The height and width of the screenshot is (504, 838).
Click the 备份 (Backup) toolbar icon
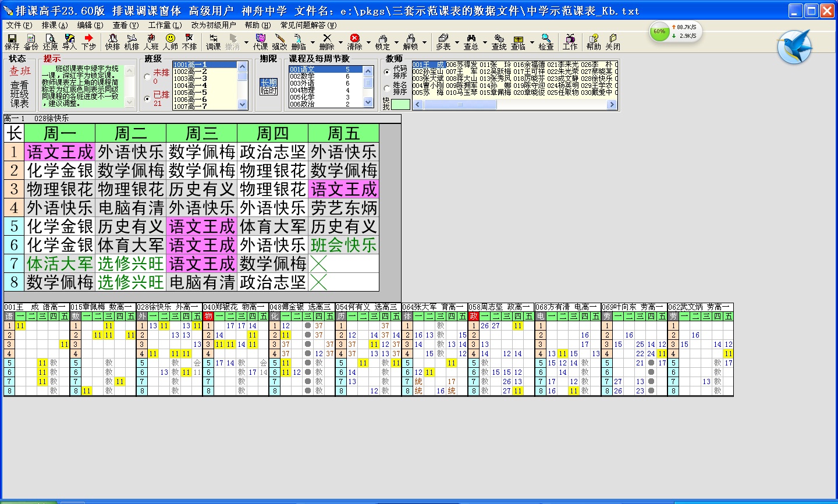click(x=31, y=41)
